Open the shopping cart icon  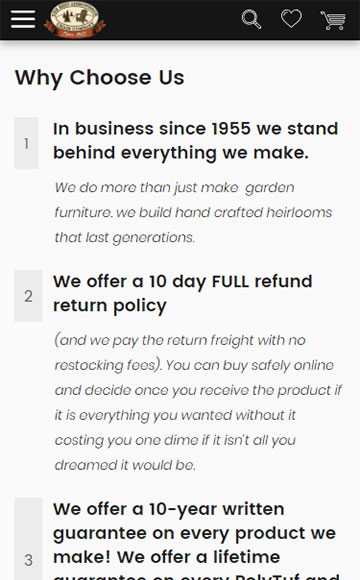[333, 20]
